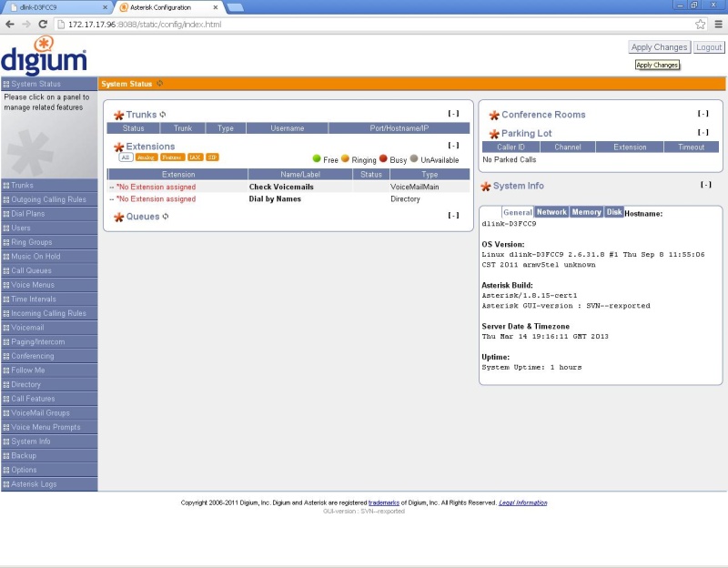
Task: Open Dial Plans in the sidebar
Action: tap(49, 214)
